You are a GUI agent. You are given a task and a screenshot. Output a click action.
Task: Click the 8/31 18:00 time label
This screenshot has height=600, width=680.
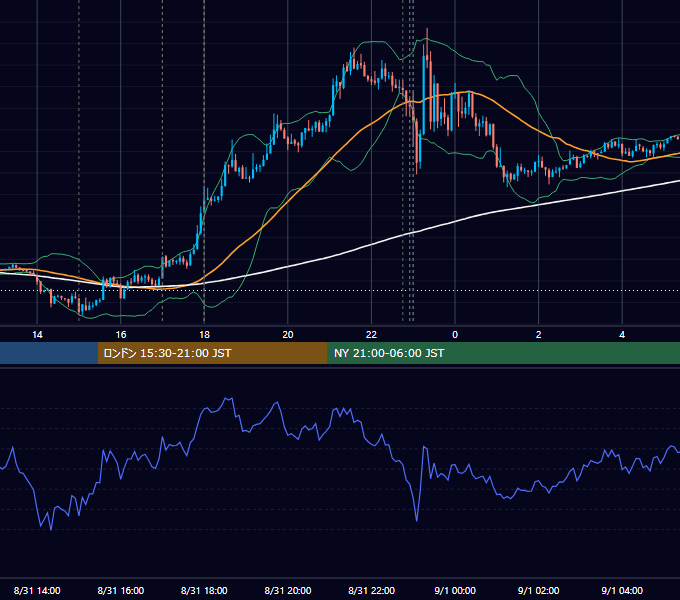[x=204, y=590]
